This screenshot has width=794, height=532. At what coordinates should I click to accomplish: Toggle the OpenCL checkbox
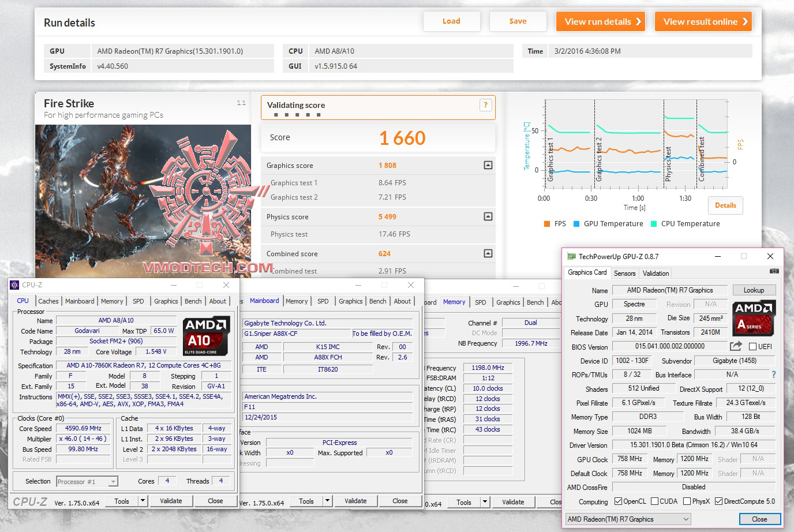coord(618,501)
